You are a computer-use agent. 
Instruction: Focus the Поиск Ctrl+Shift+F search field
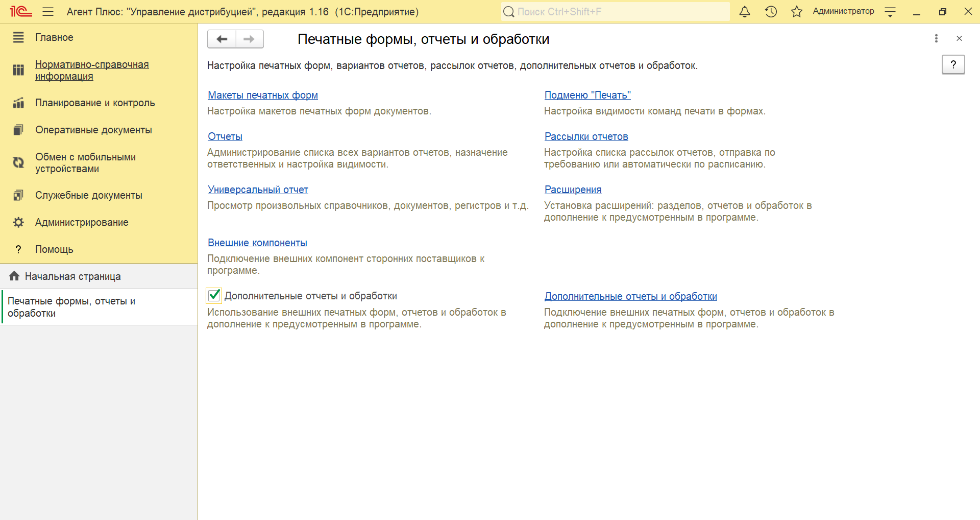616,11
